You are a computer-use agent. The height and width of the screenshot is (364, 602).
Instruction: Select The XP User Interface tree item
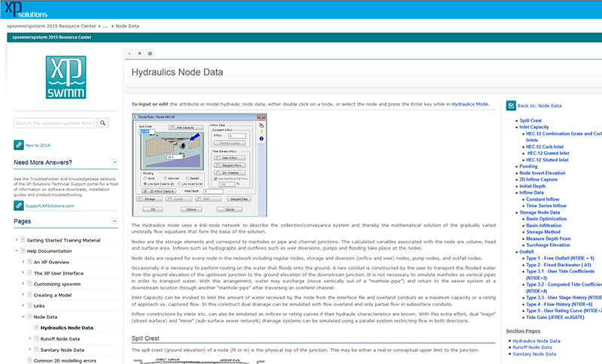click(59, 273)
